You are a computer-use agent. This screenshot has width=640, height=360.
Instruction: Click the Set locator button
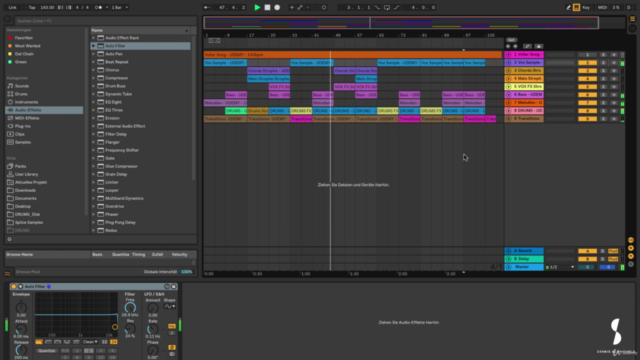pos(511,40)
